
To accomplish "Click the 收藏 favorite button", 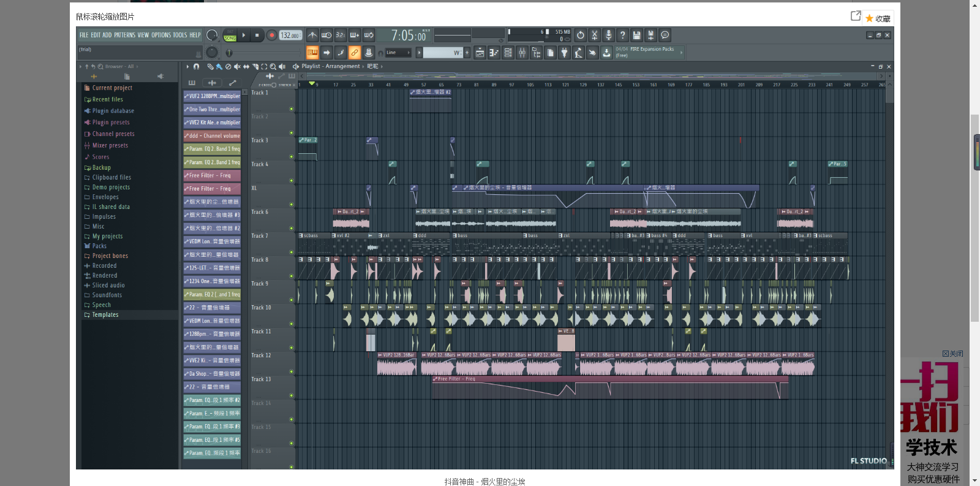I will pos(878,18).
